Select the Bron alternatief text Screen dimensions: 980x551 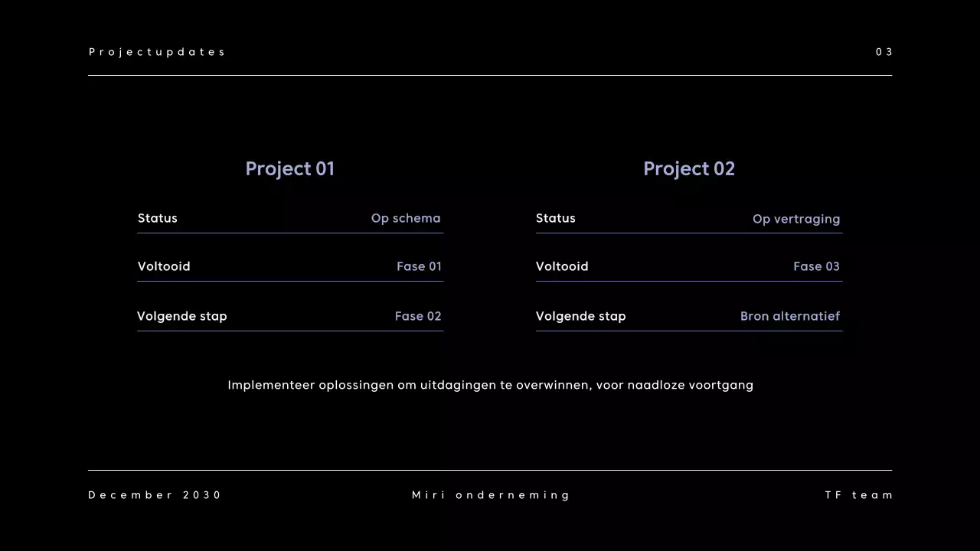(790, 316)
